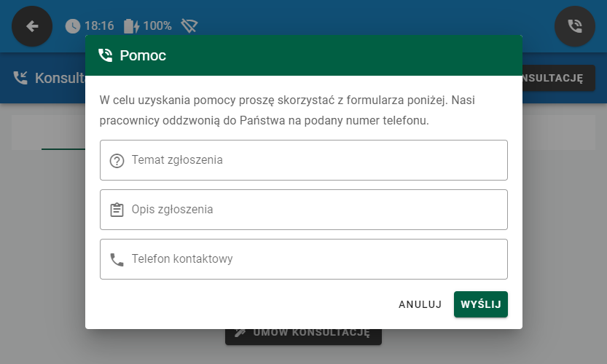
Task: Click the 18:16 time display
Action: 100,26
